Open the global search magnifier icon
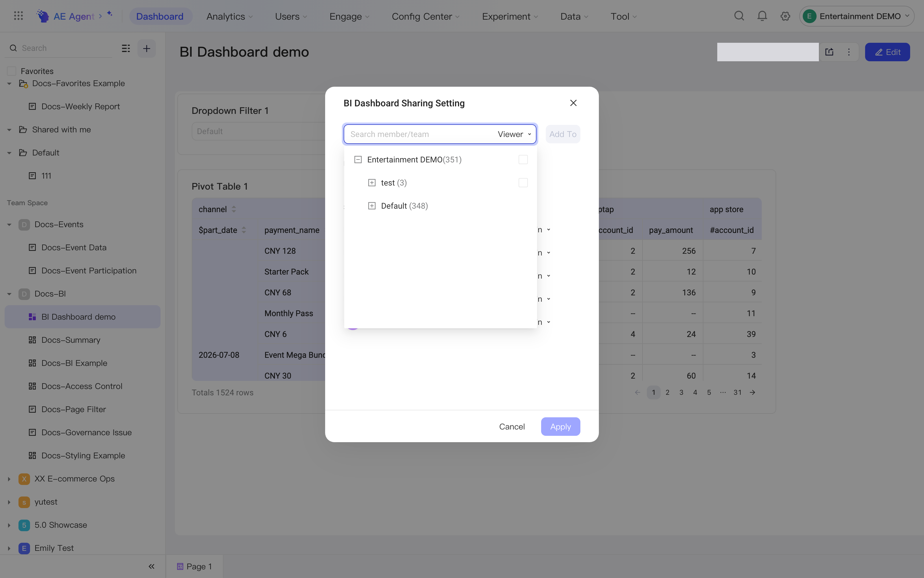 coord(739,16)
